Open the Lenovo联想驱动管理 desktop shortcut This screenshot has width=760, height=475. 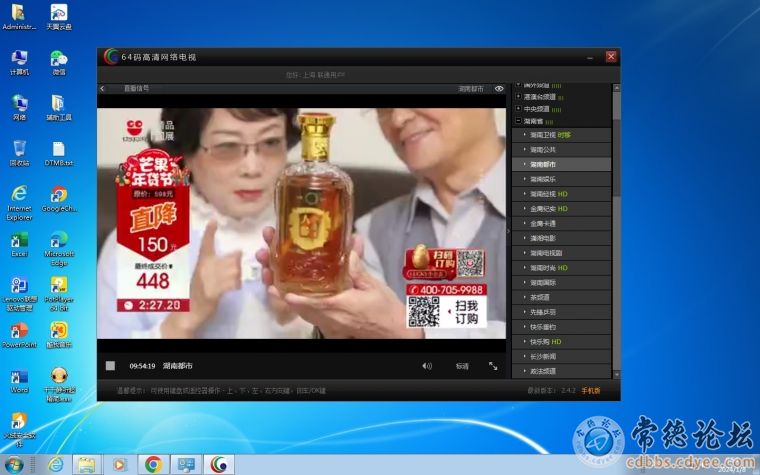[19, 294]
